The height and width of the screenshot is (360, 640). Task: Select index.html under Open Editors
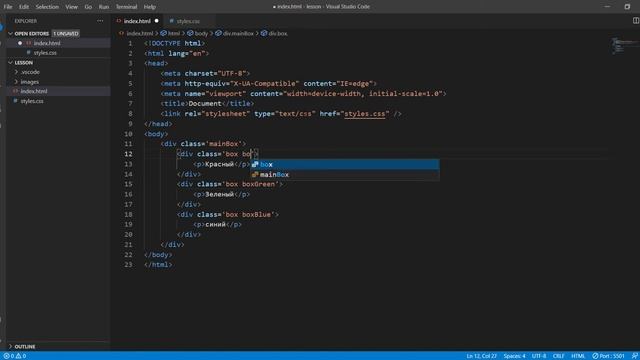click(x=47, y=43)
